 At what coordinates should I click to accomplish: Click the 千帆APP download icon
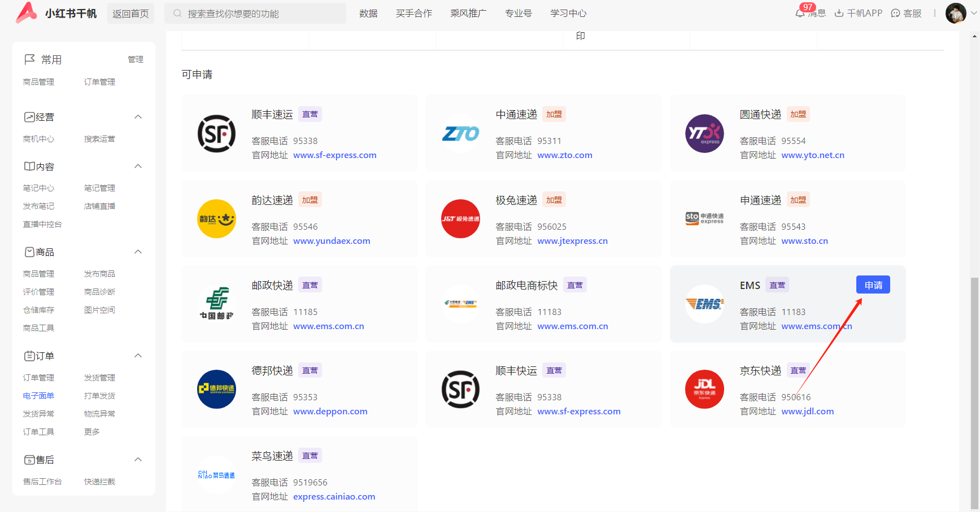(839, 13)
